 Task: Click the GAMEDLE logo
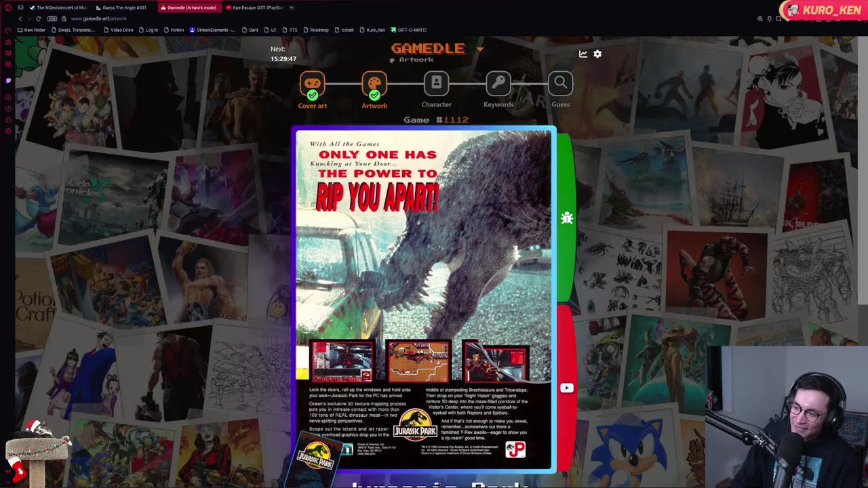428,48
